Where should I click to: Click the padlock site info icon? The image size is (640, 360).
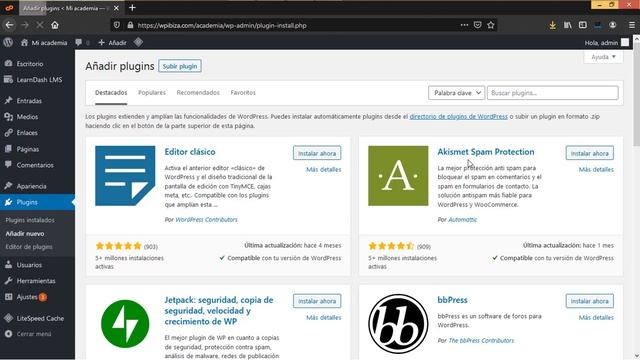pos(130,25)
